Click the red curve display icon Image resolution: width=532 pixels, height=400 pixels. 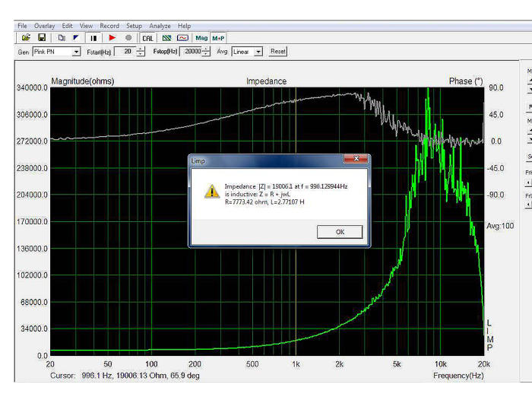click(x=182, y=38)
